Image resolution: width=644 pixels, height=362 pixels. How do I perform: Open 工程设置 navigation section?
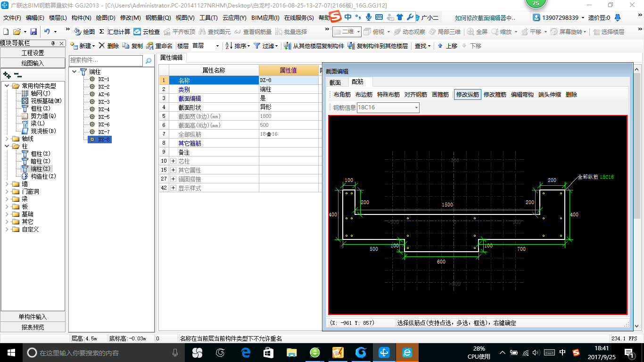pos(33,53)
